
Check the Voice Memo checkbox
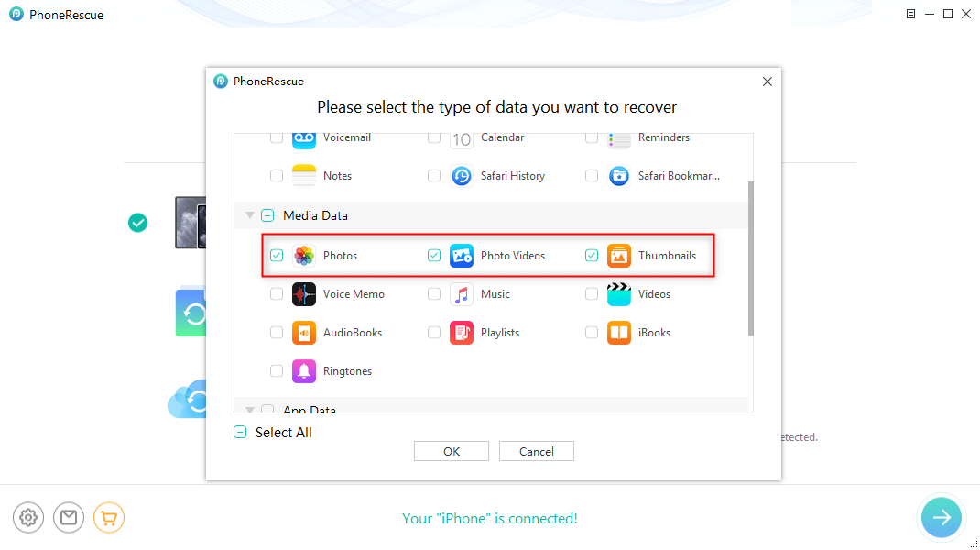277,294
